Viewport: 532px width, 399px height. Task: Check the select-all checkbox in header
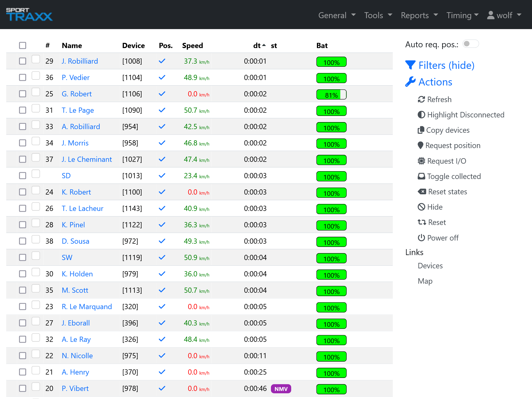point(22,45)
